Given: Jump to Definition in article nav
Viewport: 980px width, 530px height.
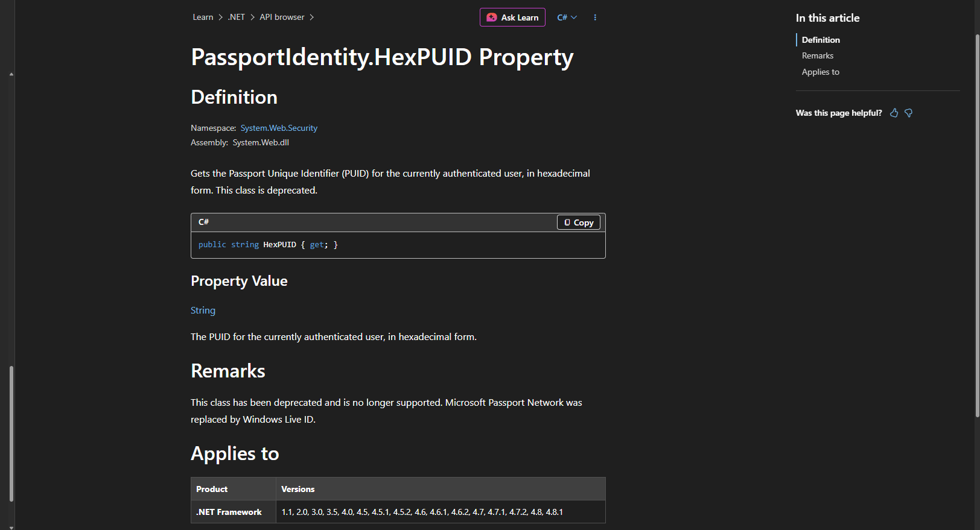Looking at the screenshot, I should 821,40.
